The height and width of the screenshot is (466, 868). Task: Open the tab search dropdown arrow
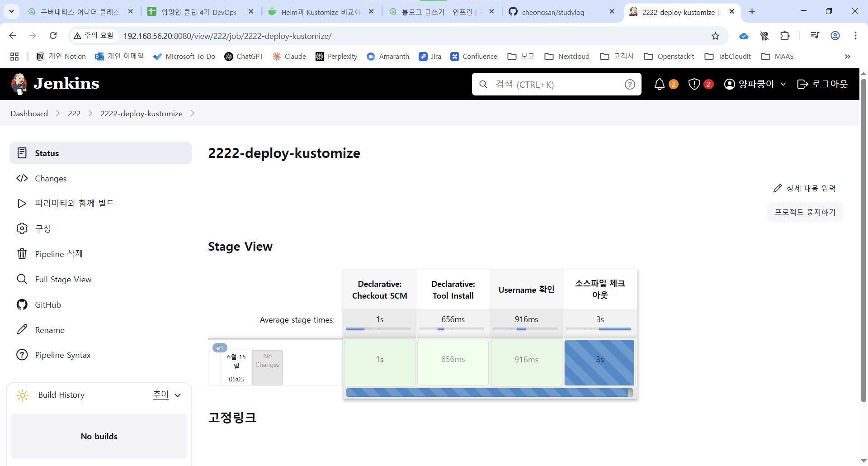click(11, 11)
